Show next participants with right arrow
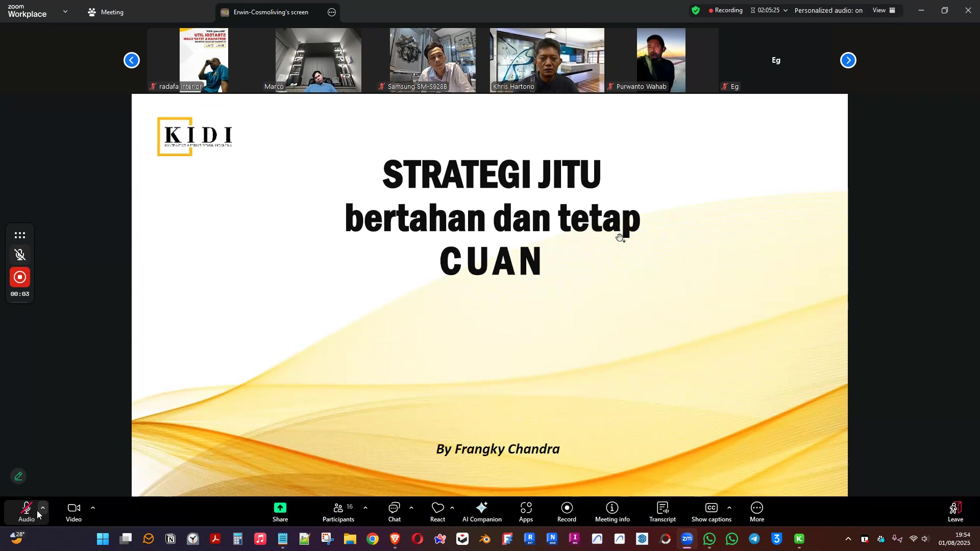Screen dimensions: 980x551 (x=848, y=60)
